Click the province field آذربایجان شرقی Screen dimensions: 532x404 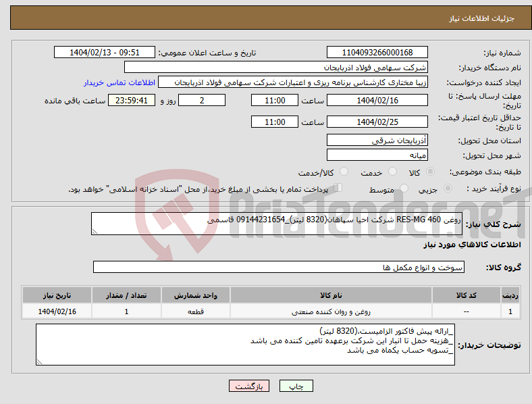(377, 140)
